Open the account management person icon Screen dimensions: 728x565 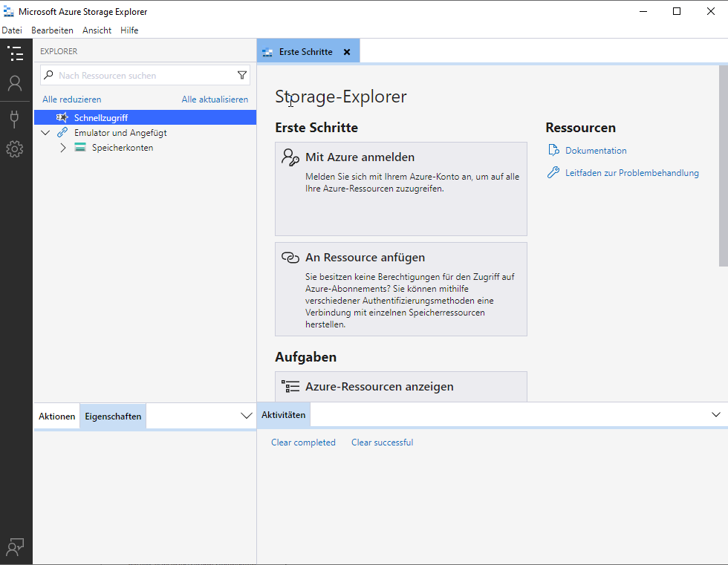pyautogui.click(x=15, y=83)
